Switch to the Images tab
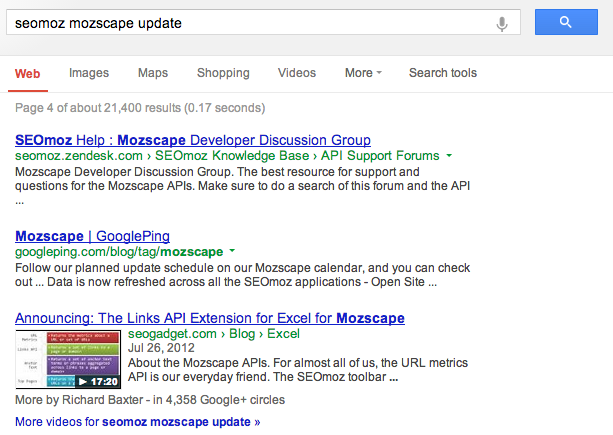 click(89, 73)
